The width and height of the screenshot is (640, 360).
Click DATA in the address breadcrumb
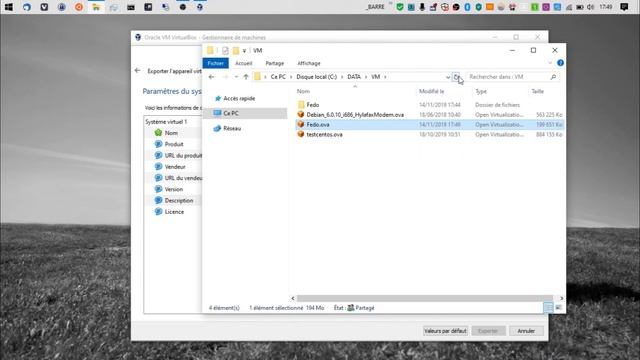pos(354,77)
